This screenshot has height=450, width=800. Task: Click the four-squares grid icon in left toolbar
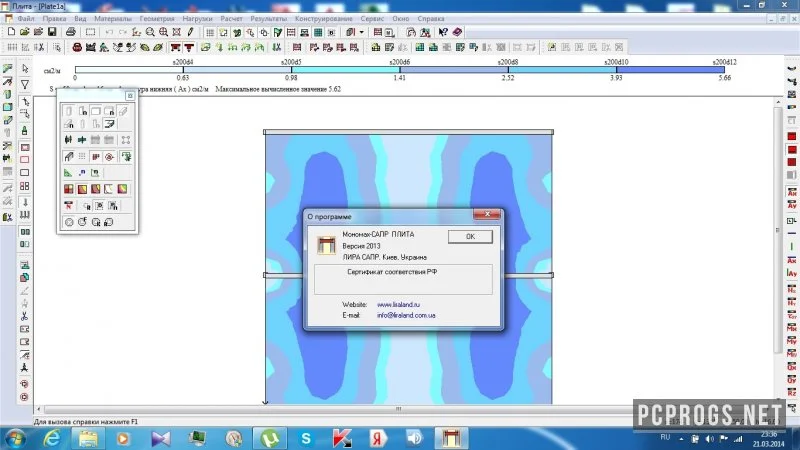pos(24,187)
